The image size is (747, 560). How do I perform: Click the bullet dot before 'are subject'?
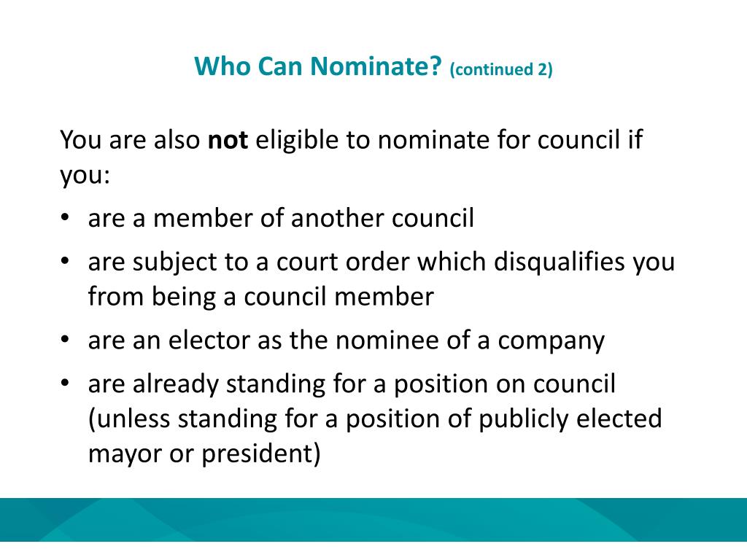(x=65, y=261)
